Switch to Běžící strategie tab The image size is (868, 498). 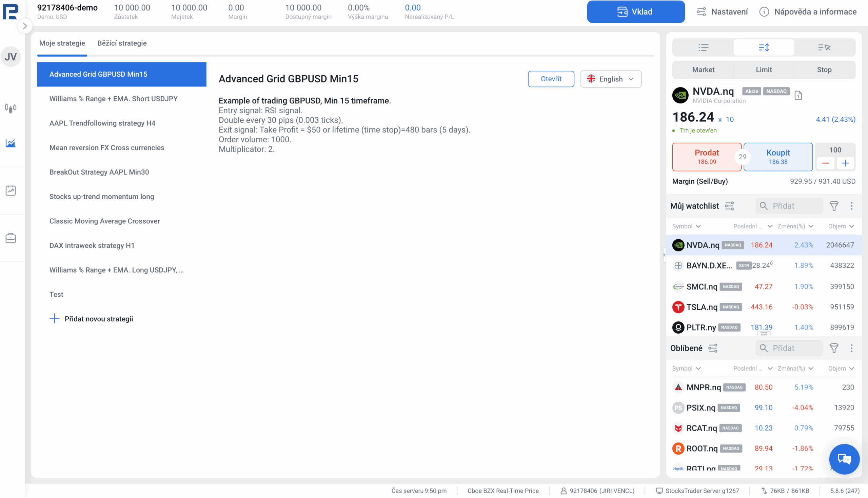pos(122,43)
